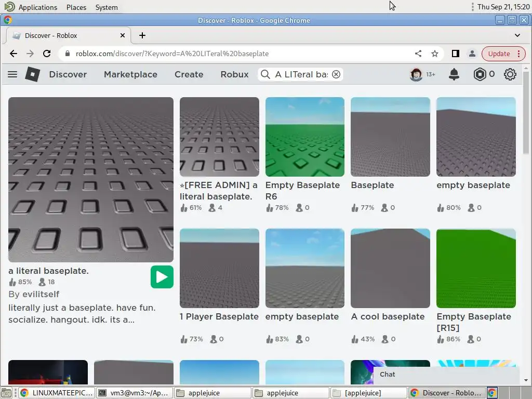The height and width of the screenshot is (399, 532).
Task: Switch to LINUXMATEEPIC taskbar window
Action: click(57, 393)
